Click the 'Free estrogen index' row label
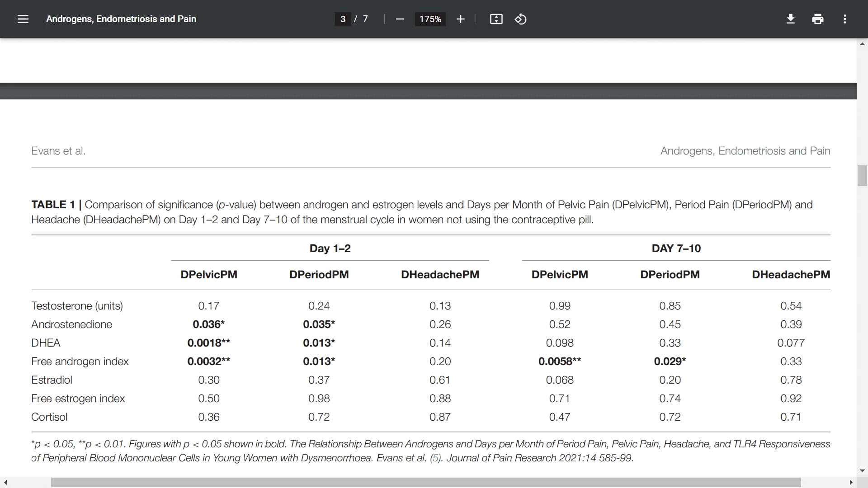868x488 pixels. pos(78,399)
